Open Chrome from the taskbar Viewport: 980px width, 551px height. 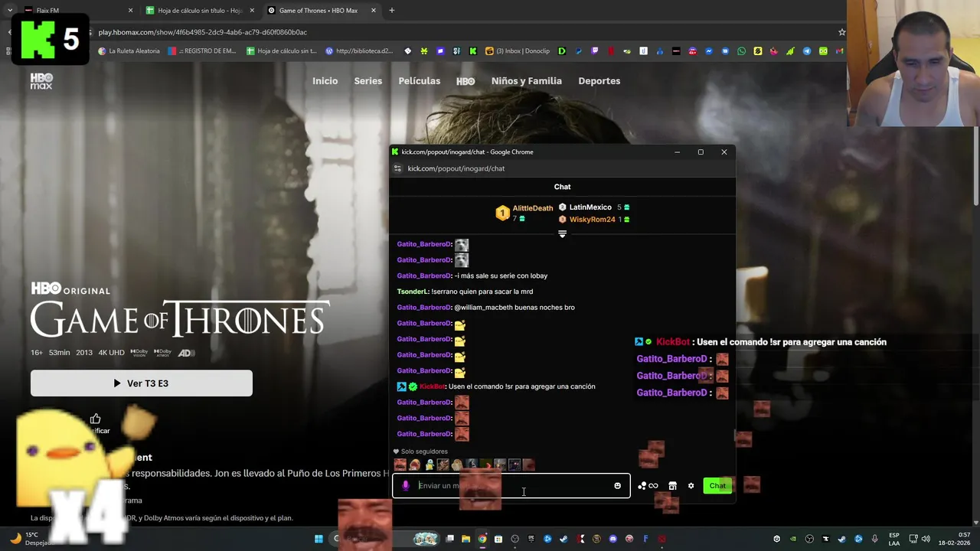(x=482, y=539)
